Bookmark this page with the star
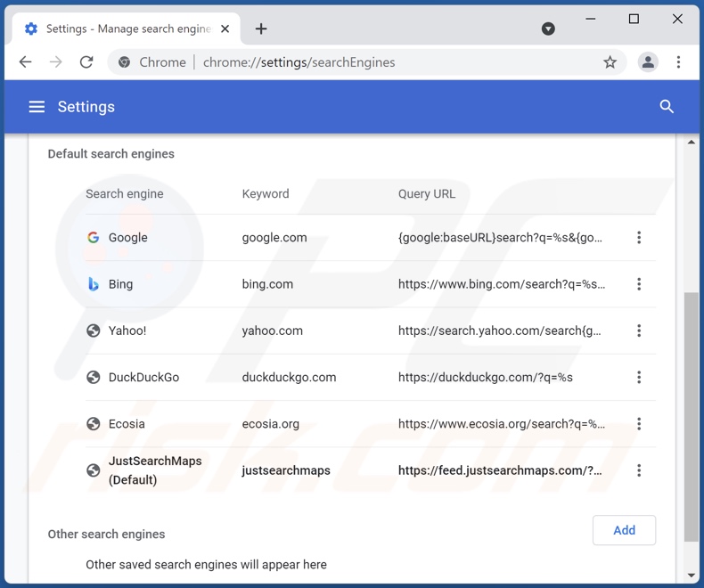704x588 pixels. pyautogui.click(x=610, y=62)
